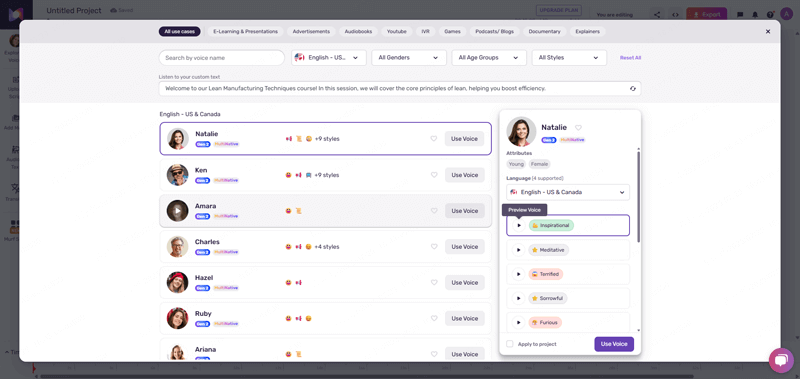Click the custom text input field
This screenshot has width=800, height=379.
(399, 88)
